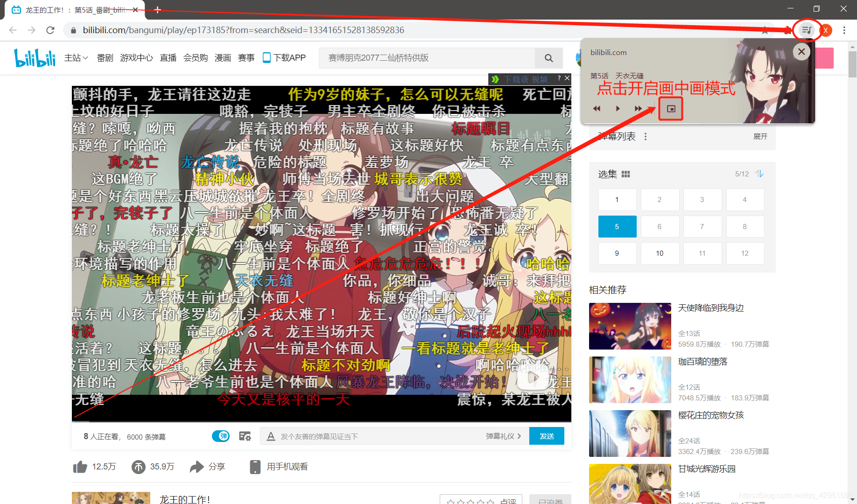Close the 下载该视频 download bar
The image size is (857, 504).
click(x=567, y=78)
